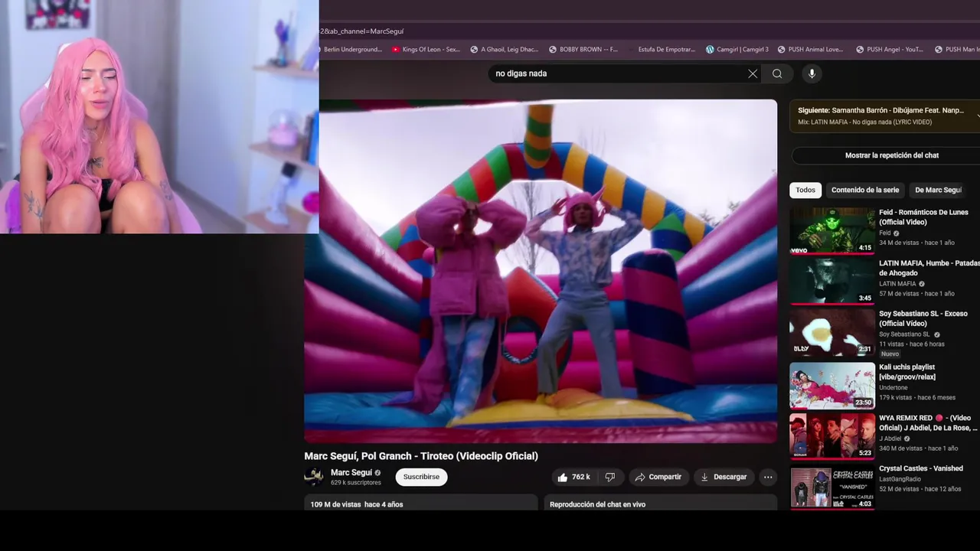Image resolution: width=980 pixels, height=551 pixels.
Task: Open Kali uchis playlist thumbnail
Action: click(x=832, y=385)
